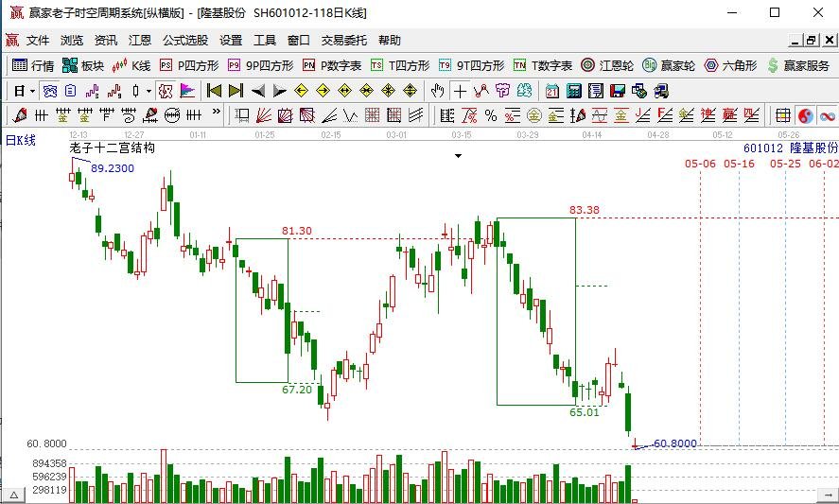Jump to first bar button
839x504 pixels.
coord(214,91)
